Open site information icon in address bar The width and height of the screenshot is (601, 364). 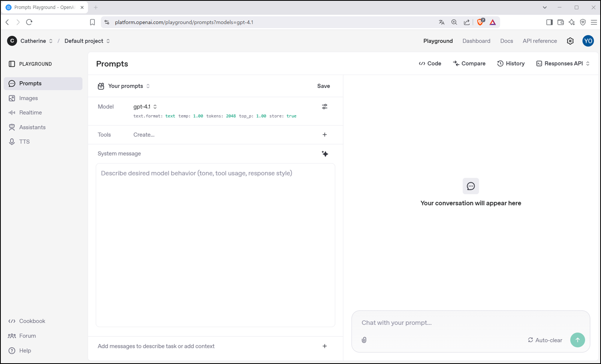click(x=107, y=22)
